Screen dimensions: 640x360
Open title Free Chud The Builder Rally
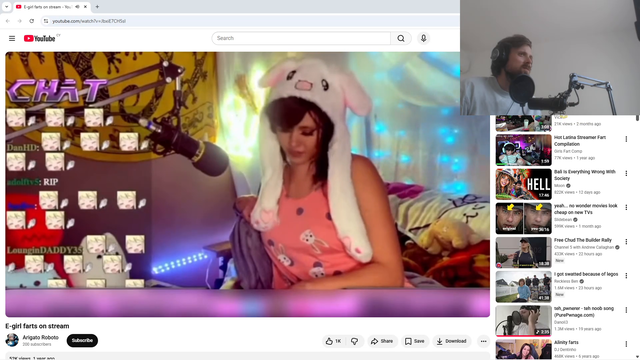pyautogui.click(x=583, y=240)
